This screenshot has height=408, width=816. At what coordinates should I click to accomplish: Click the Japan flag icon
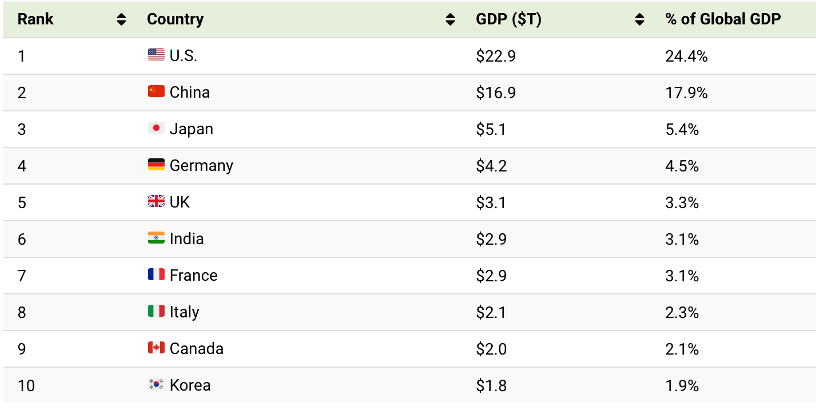(x=156, y=129)
